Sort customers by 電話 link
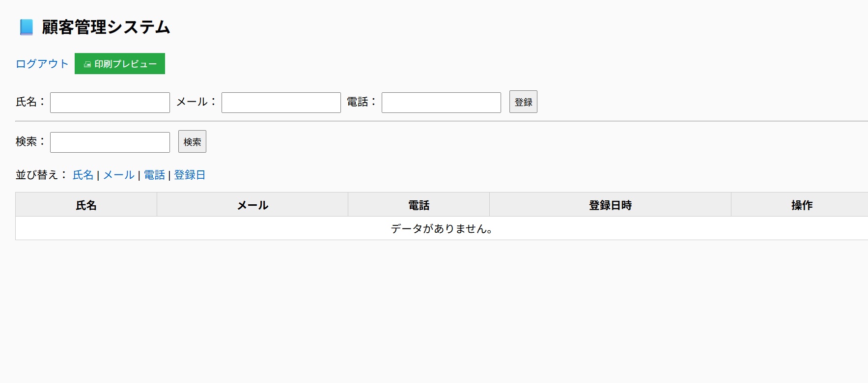Image resolution: width=868 pixels, height=383 pixels. 154,175
